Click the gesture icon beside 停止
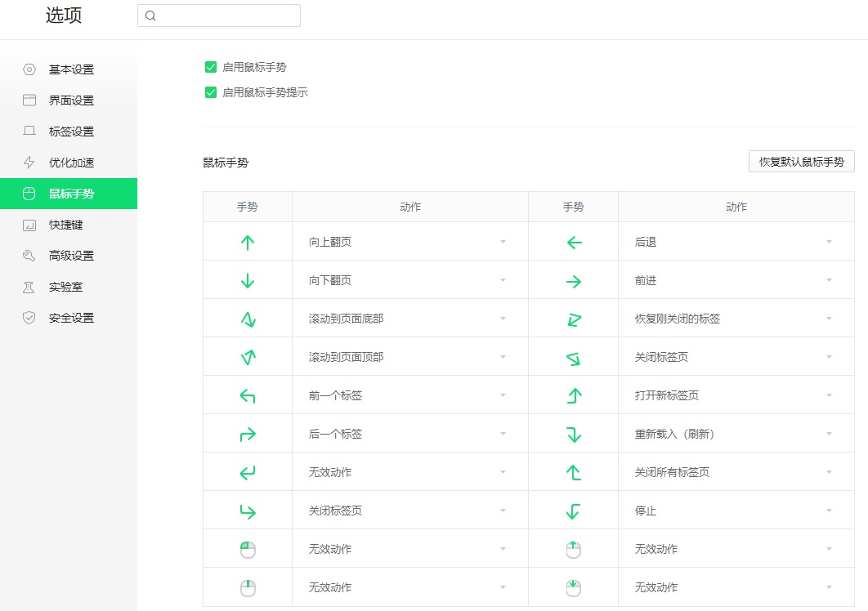 point(574,511)
